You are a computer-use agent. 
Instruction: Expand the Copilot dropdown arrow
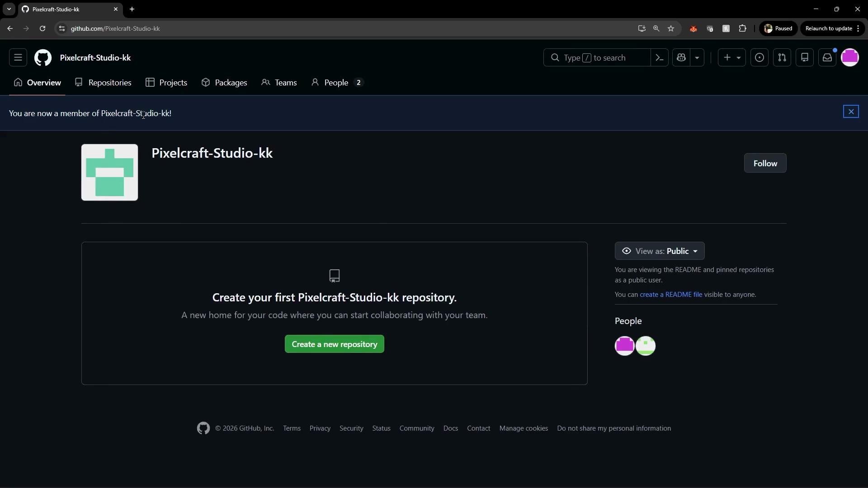697,57
